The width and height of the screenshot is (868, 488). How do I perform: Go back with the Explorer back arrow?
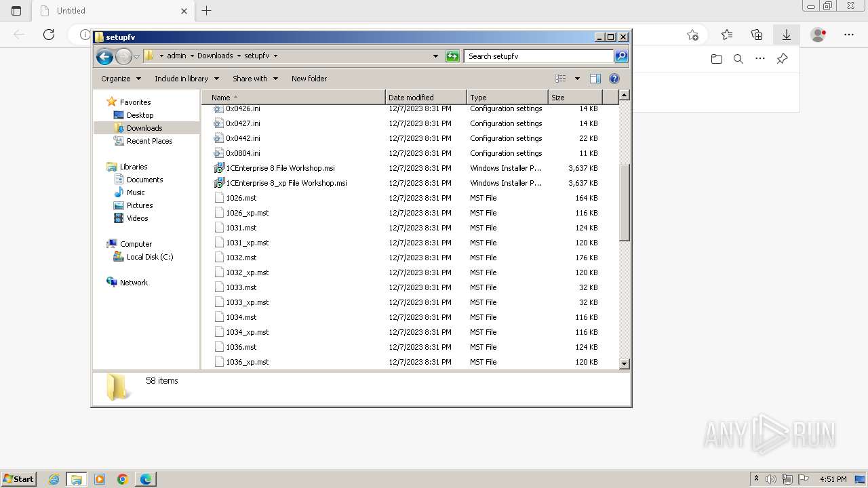(x=104, y=56)
